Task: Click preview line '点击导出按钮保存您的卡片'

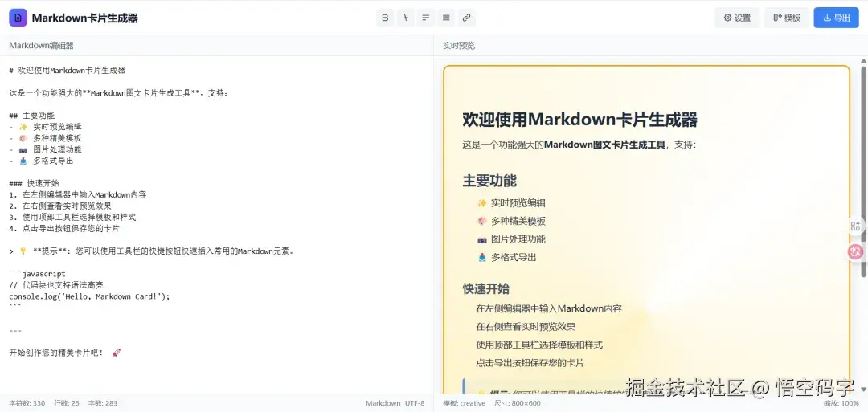Action: click(530, 363)
